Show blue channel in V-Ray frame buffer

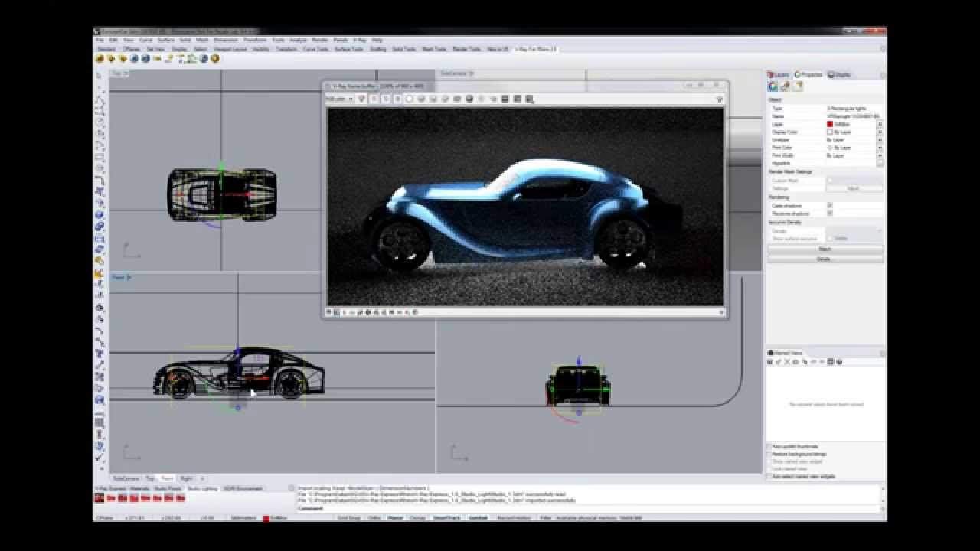(397, 99)
